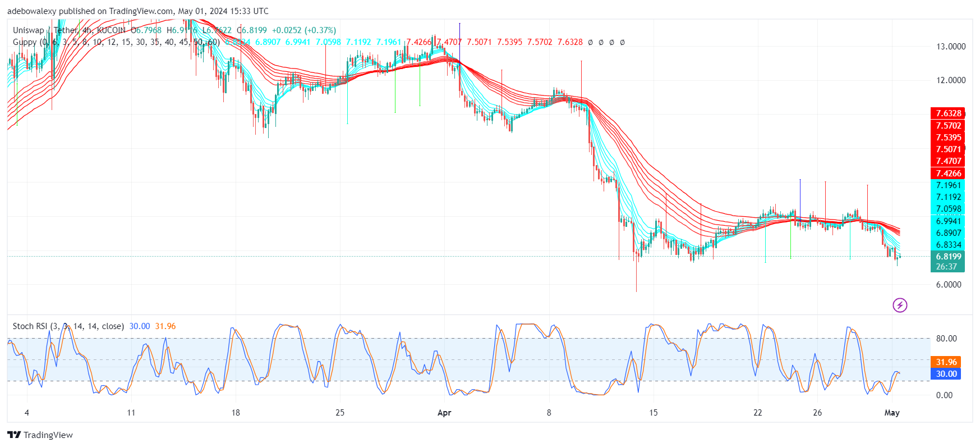Click the 13.0000 price axis label
This screenshot has height=447, width=980.
[951, 47]
